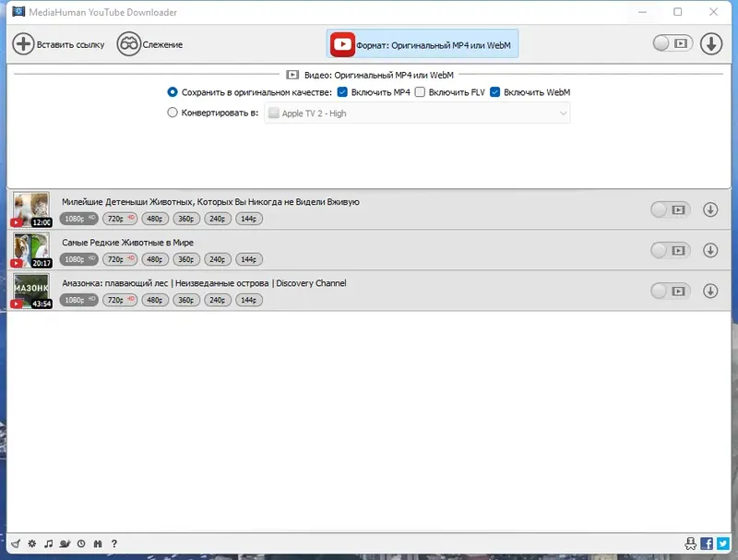Select 480p quality for Милейшие Детеныши Животных
Screen dimensions: 738x560
pyautogui.click(x=155, y=219)
